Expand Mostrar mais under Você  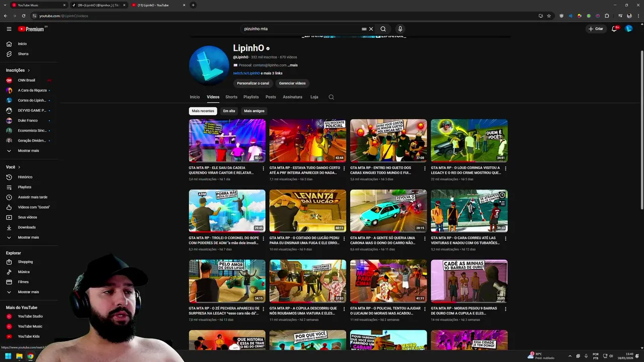coord(29,237)
